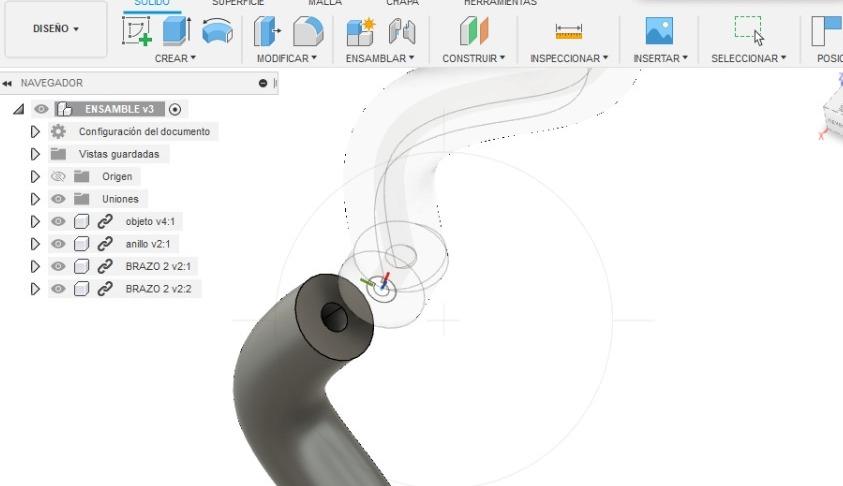This screenshot has width=843, height=486.
Task: Open the SELECCIONAR menu dropdown
Action: [748, 58]
